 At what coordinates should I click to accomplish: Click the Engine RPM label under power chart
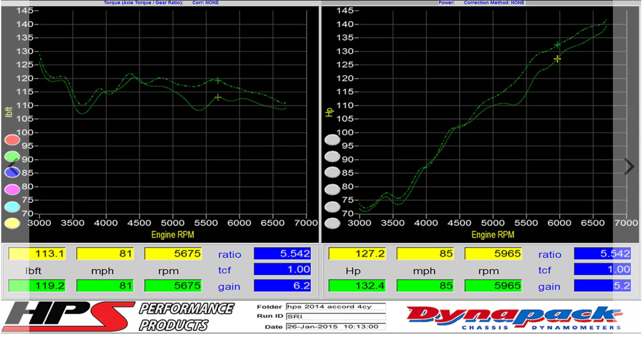tap(493, 235)
